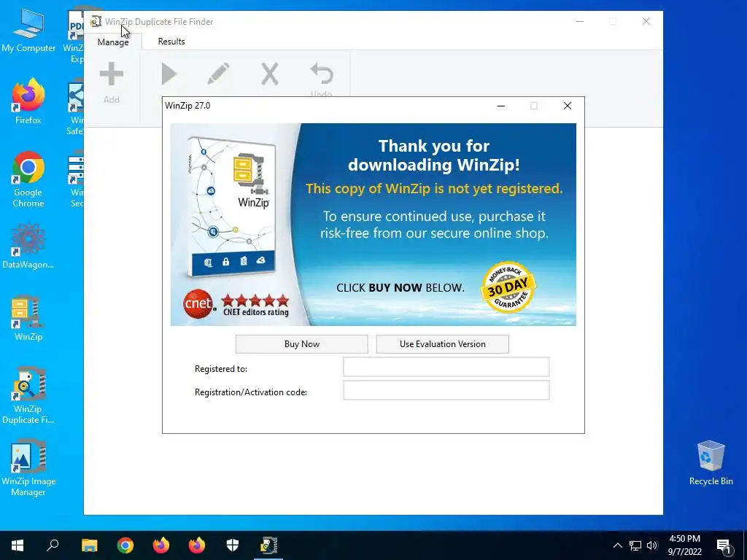Screen dimensions: 747x560
Task: Open Windows Security shield in taskbar
Action: (x=233, y=545)
